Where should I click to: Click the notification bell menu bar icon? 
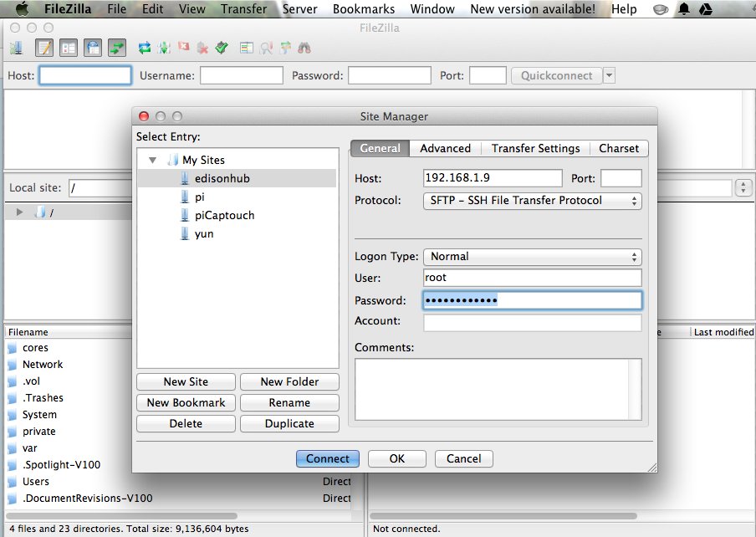(x=684, y=8)
